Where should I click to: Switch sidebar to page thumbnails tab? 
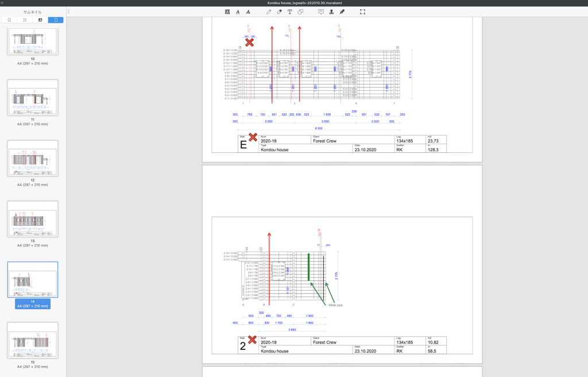coord(56,20)
